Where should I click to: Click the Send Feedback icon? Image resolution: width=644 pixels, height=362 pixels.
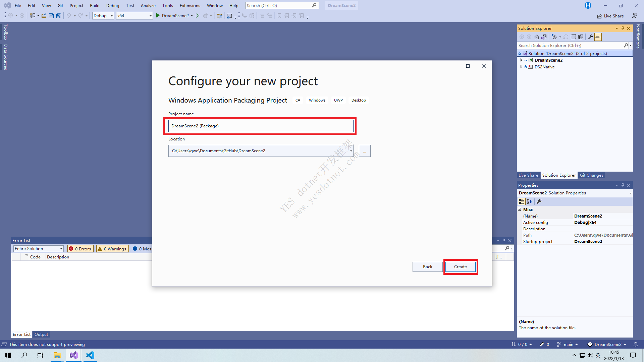(x=635, y=16)
